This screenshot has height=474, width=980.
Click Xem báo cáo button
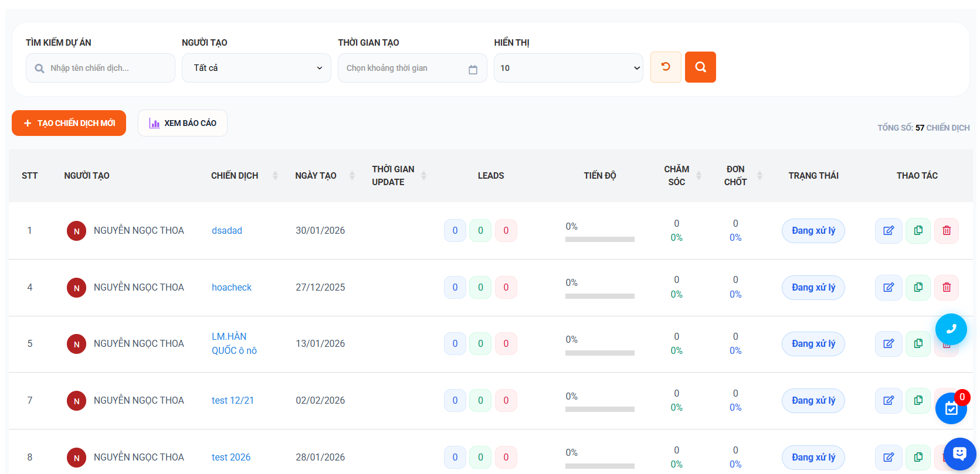tap(182, 123)
